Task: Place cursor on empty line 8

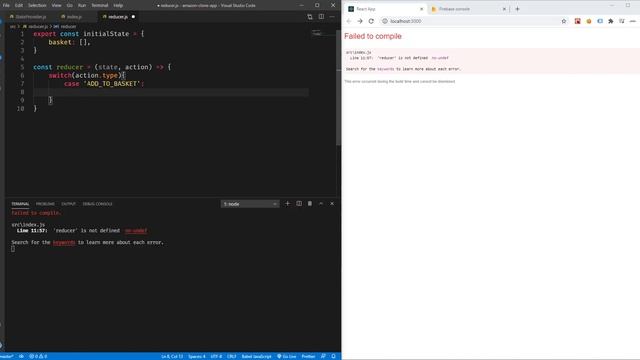Action: (171, 92)
